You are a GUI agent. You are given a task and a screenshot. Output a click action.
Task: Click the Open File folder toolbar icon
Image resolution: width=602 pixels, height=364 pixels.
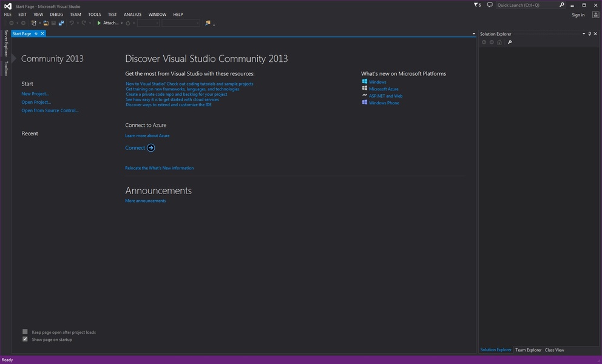46,23
